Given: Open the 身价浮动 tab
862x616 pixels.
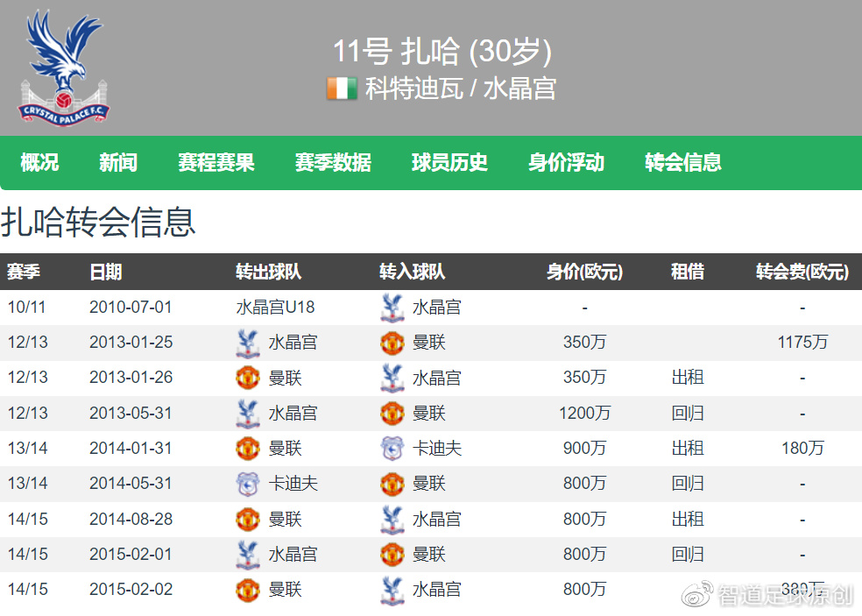Looking at the screenshot, I should tap(566, 162).
